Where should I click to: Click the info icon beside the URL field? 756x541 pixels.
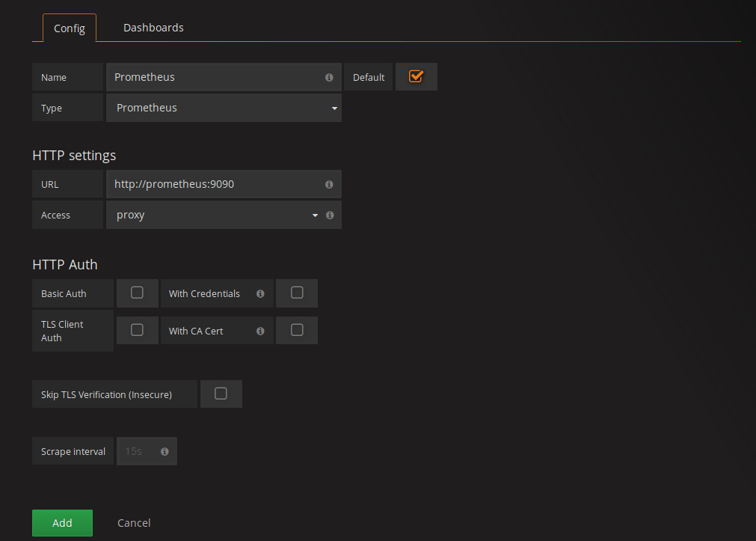tap(329, 184)
